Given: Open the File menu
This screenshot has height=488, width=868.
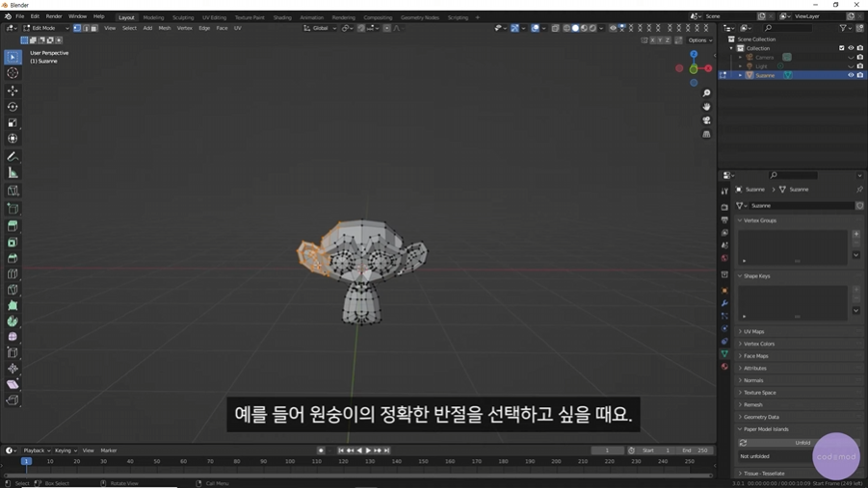Looking at the screenshot, I should coord(20,16).
